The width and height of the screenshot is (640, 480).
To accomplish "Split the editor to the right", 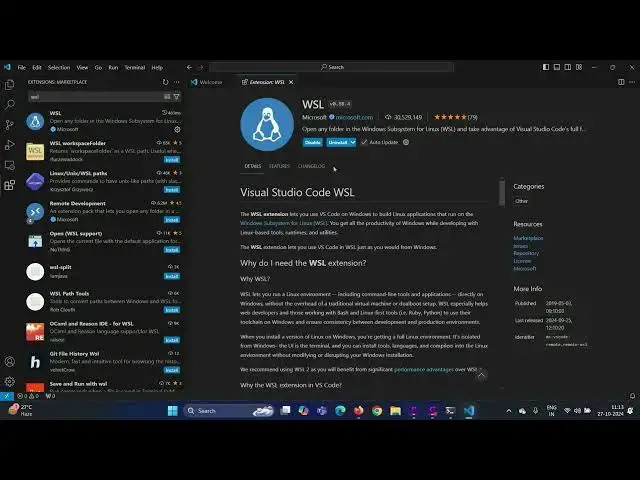I will point(621,82).
